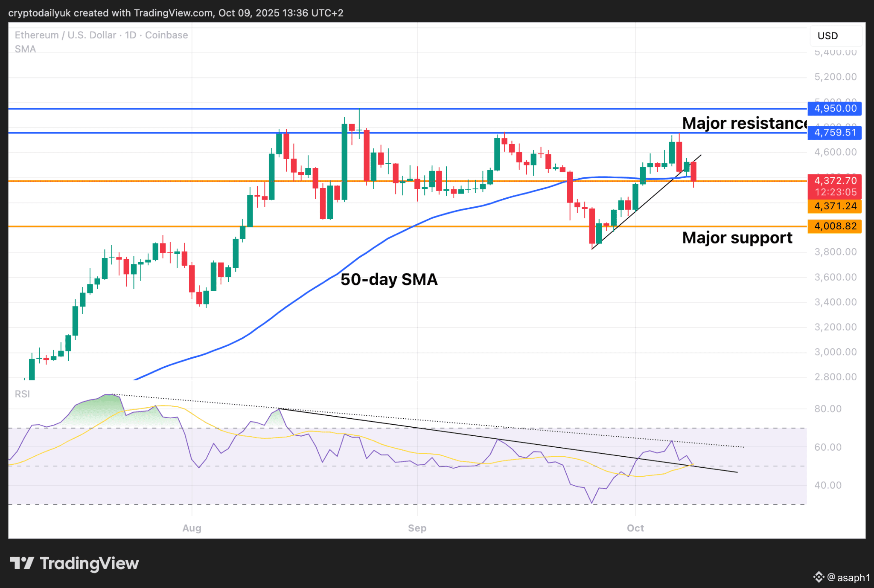Click the orange 4,371.24 price label
This screenshot has height=588, width=874.
835,206
